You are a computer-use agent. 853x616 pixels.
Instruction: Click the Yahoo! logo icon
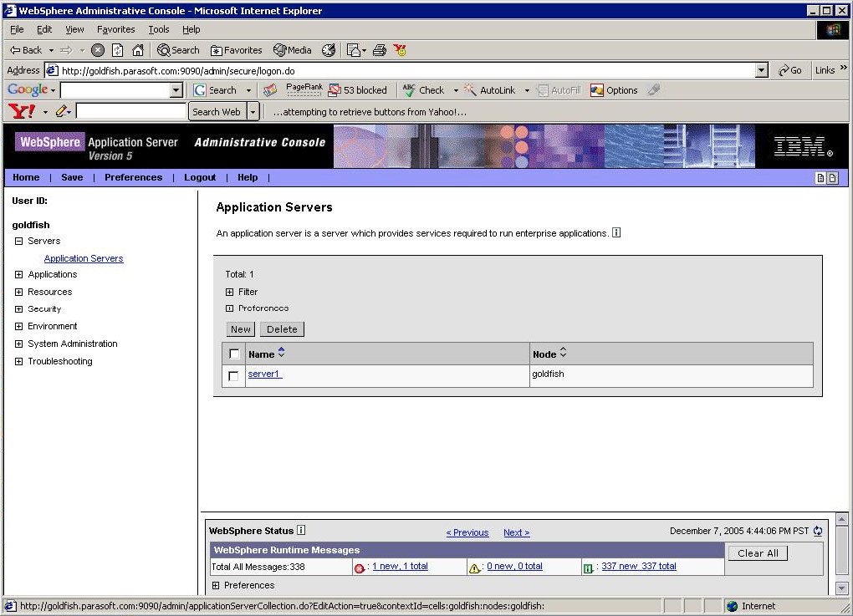click(x=22, y=111)
